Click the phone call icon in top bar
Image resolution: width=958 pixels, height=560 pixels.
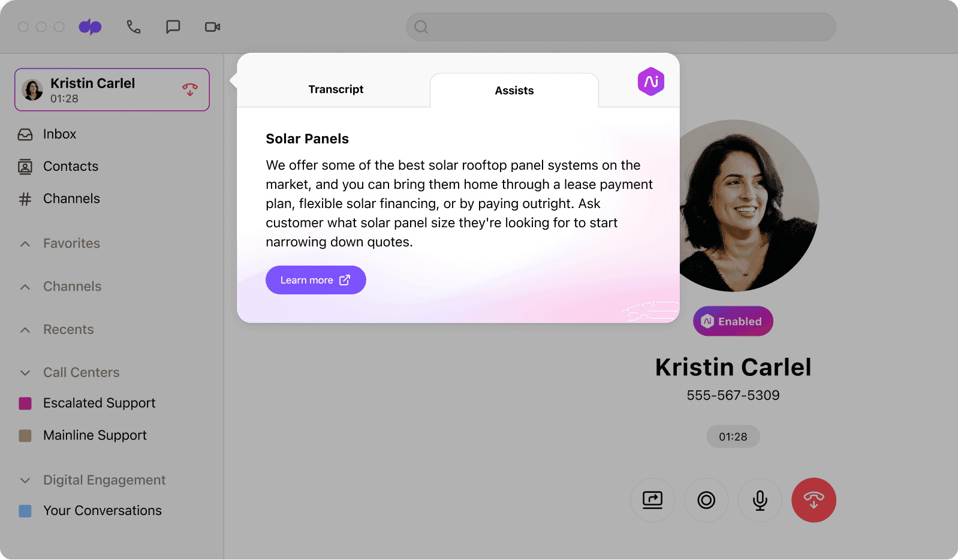(x=133, y=27)
